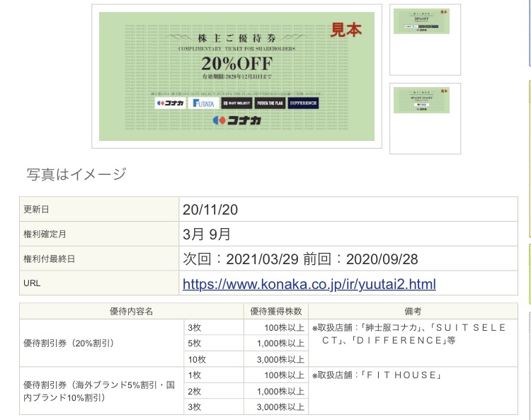
Task: Click the 更新日 row label
Action: [x=36, y=210]
